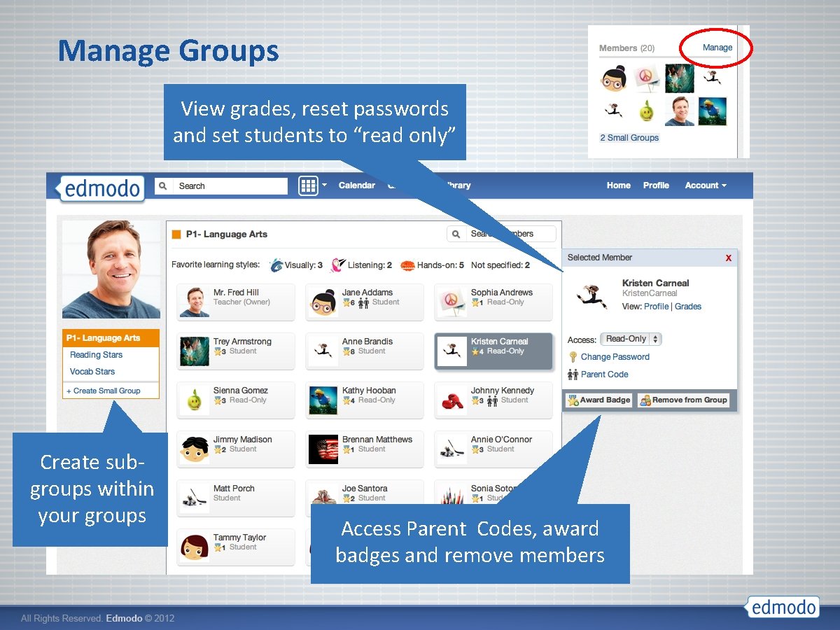
Task: Open the apps grid icon in the top bar
Action: tap(308, 185)
